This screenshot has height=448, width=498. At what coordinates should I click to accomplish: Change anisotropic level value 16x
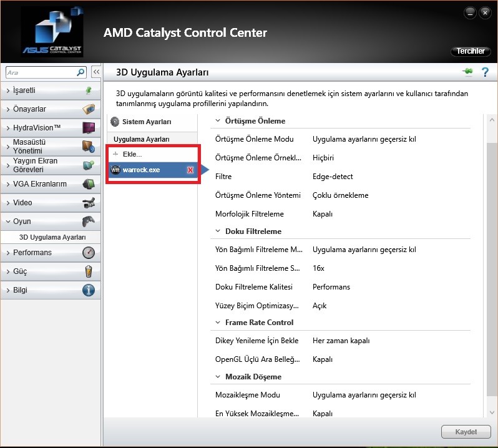tap(318, 268)
